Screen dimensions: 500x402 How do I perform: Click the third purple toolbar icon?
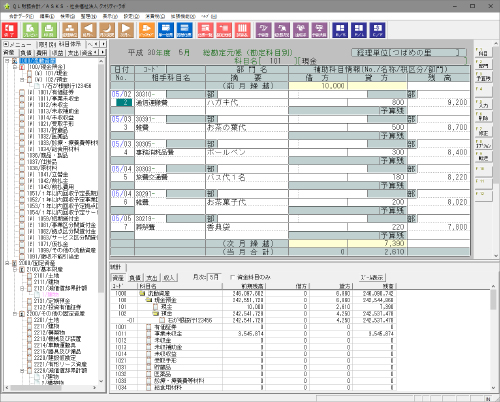click(301, 30)
